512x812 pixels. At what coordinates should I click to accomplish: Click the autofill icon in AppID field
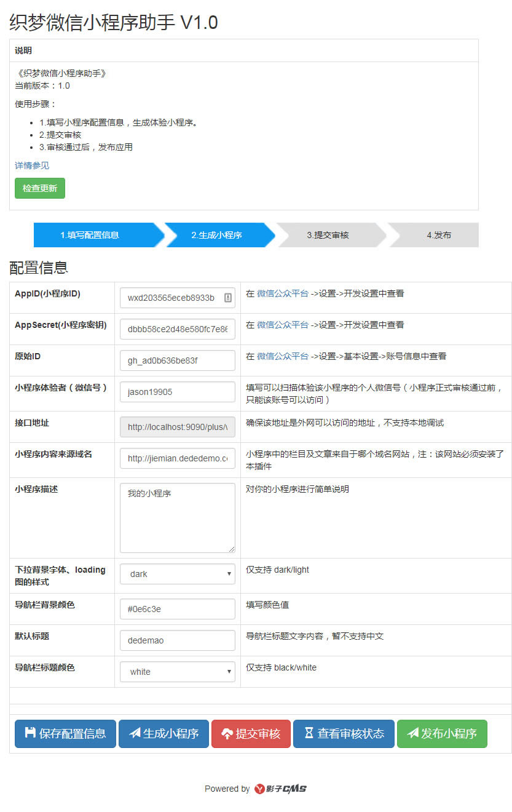pyautogui.click(x=227, y=298)
